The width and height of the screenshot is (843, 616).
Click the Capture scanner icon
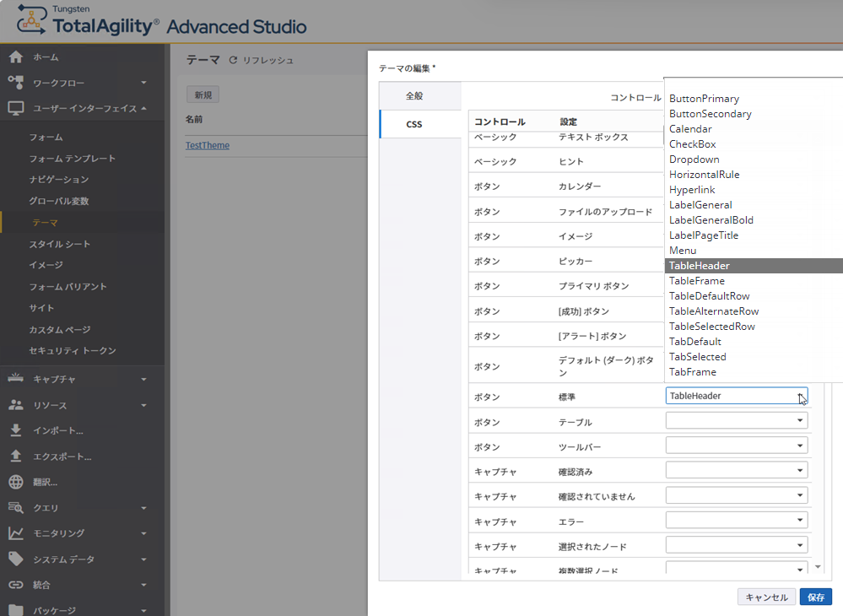coord(15,379)
